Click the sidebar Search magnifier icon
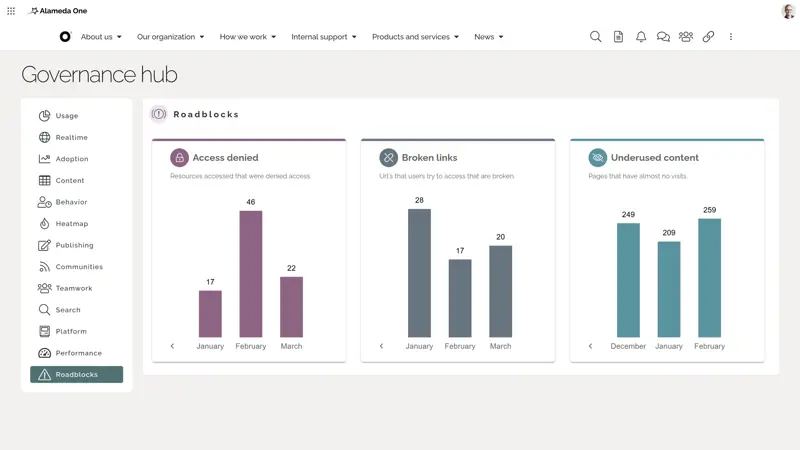 click(x=44, y=310)
